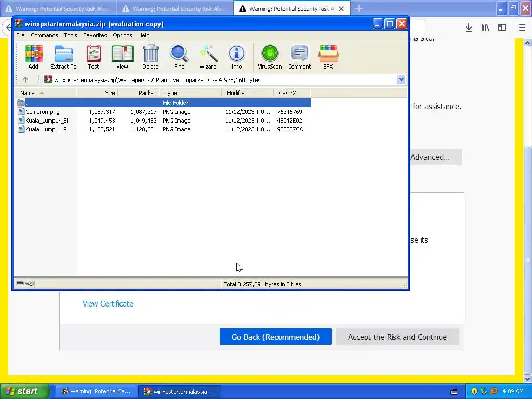Switch to the second Warning browser tab
Viewport: 532px width, 399px height.
[x=175, y=9]
